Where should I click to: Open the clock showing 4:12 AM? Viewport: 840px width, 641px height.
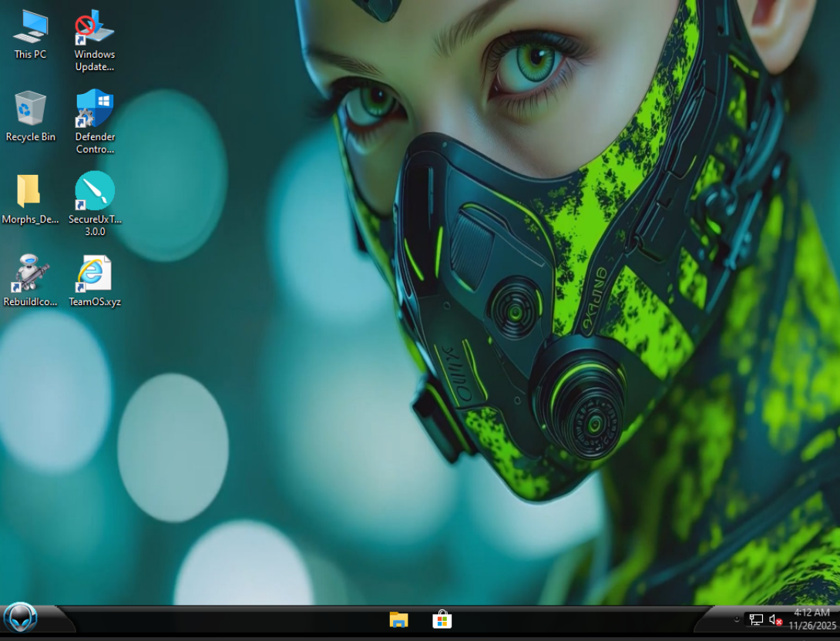[812, 619]
